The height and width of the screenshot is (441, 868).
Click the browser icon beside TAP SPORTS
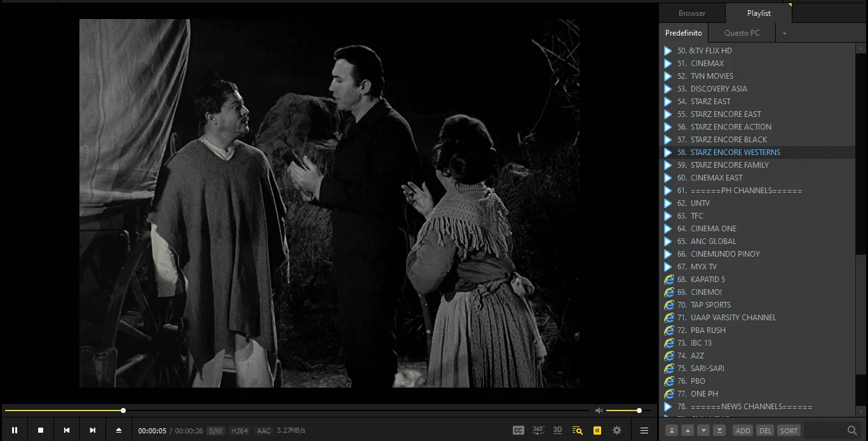coord(668,305)
